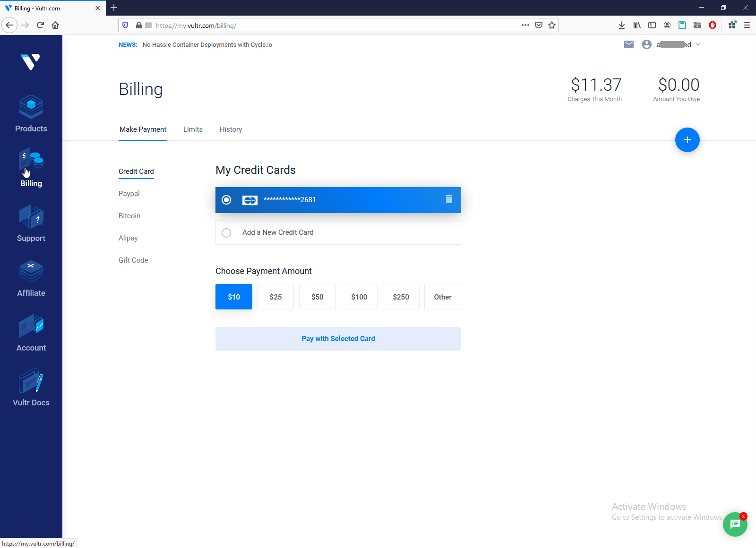The image size is (756, 548).
Task: Click the browser back arrow
Action: pyautogui.click(x=9, y=25)
